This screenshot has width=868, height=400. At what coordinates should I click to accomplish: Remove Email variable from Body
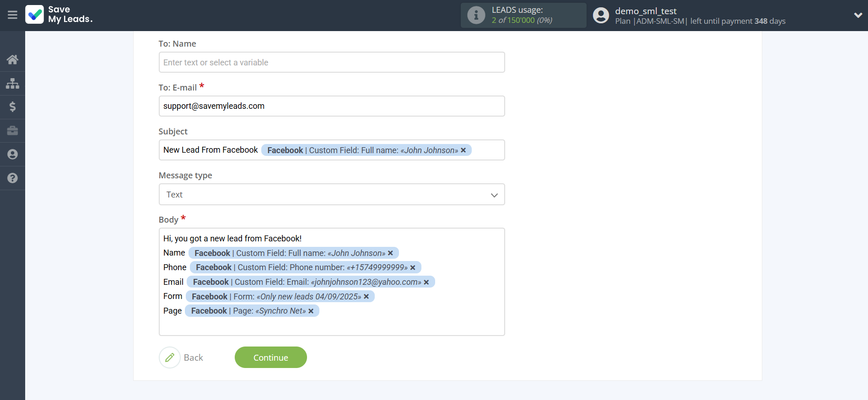pyautogui.click(x=426, y=283)
